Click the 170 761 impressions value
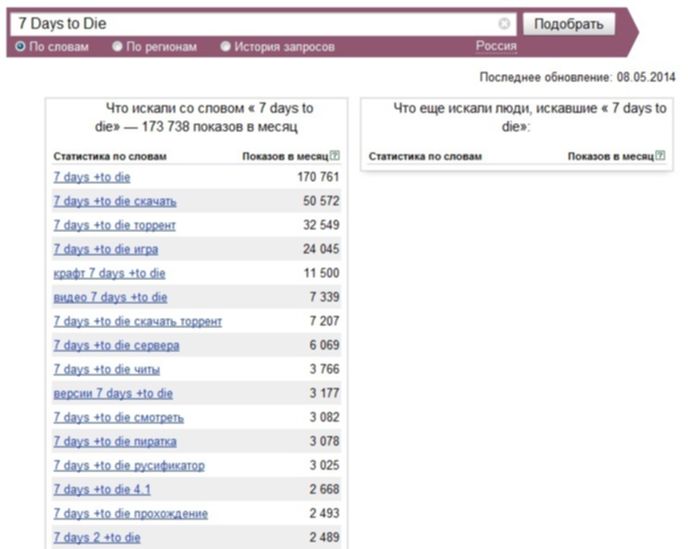688x549 pixels. [x=318, y=177]
